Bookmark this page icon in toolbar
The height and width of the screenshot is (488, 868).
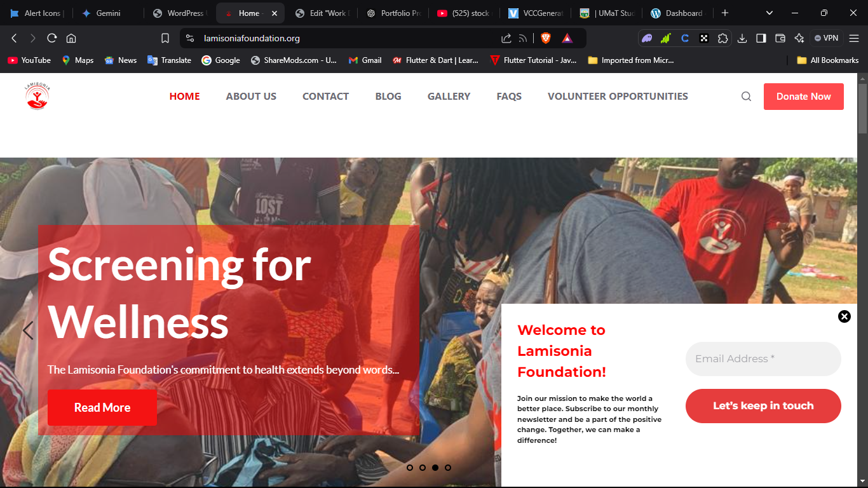pos(165,38)
